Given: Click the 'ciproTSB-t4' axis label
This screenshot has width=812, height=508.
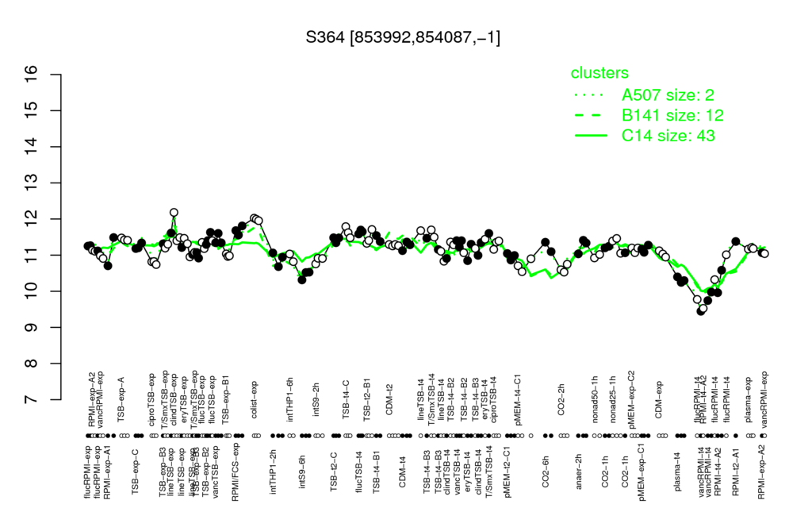Looking at the screenshot, I should tap(493, 398).
